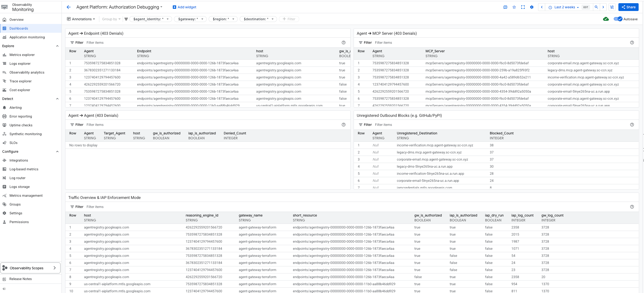
Task: Open Uptime checks
Action: pos(31,125)
